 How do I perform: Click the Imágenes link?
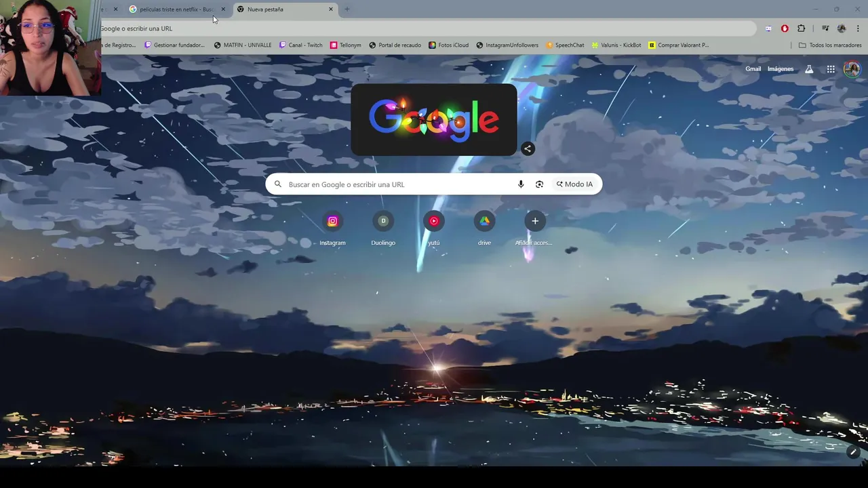point(781,69)
